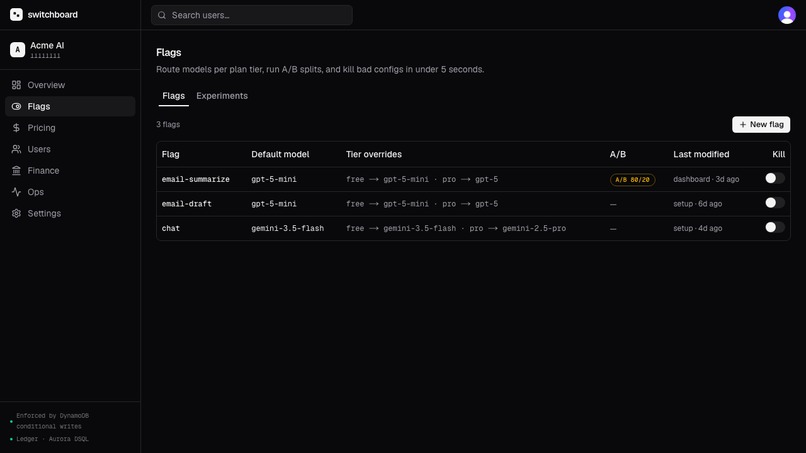Click the Overview grid icon
806x453 pixels.
pyautogui.click(x=16, y=85)
